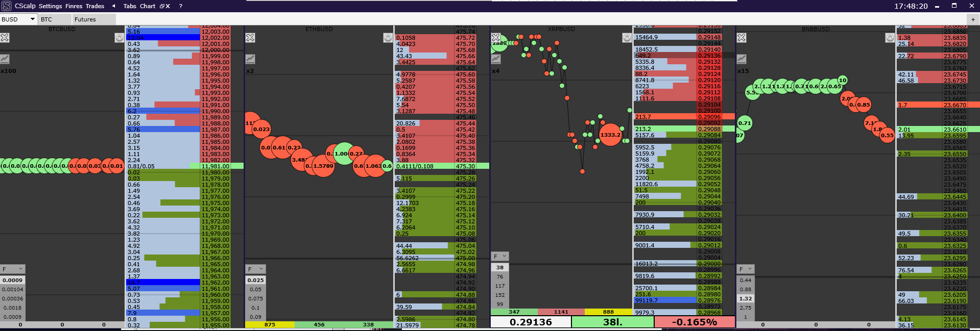
Task: Select 0.0018 working volume in BTCBUSD
Action: (x=12, y=308)
